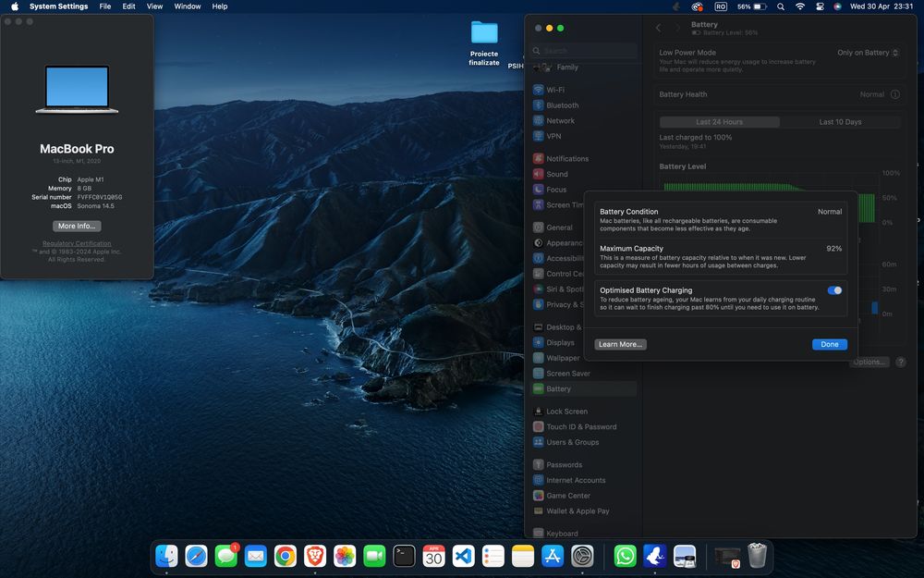
Task: Launch Visual Studio Code from Dock
Action: pyautogui.click(x=463, y=555)
